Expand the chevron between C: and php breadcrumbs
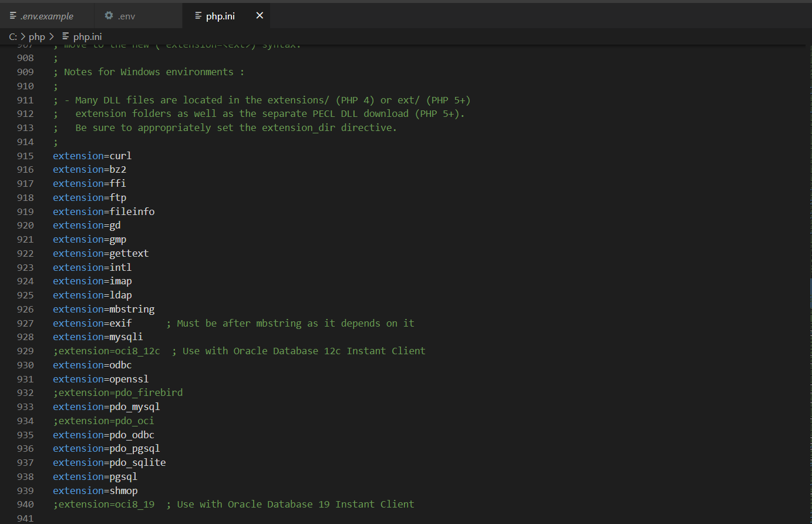The height and width of the screenshot is (524, 812). pyautogui.click(x=24, y=36)
